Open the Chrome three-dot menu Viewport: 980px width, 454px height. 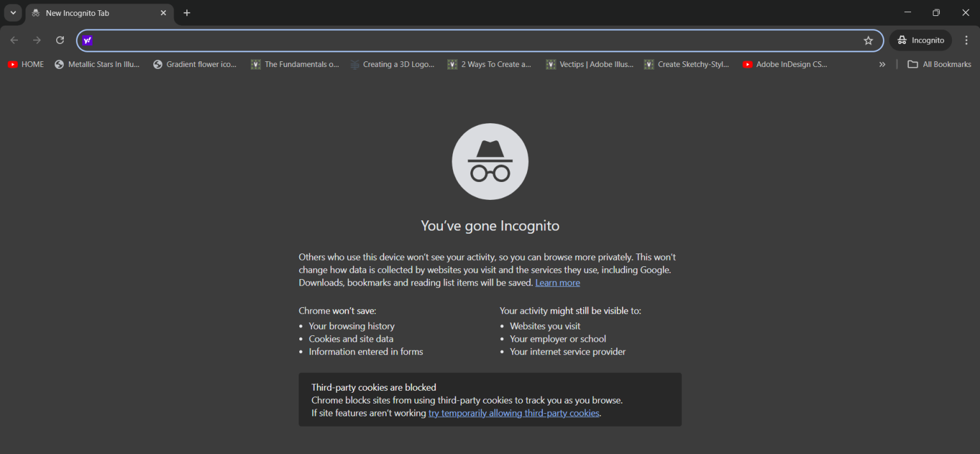point(967,40)
